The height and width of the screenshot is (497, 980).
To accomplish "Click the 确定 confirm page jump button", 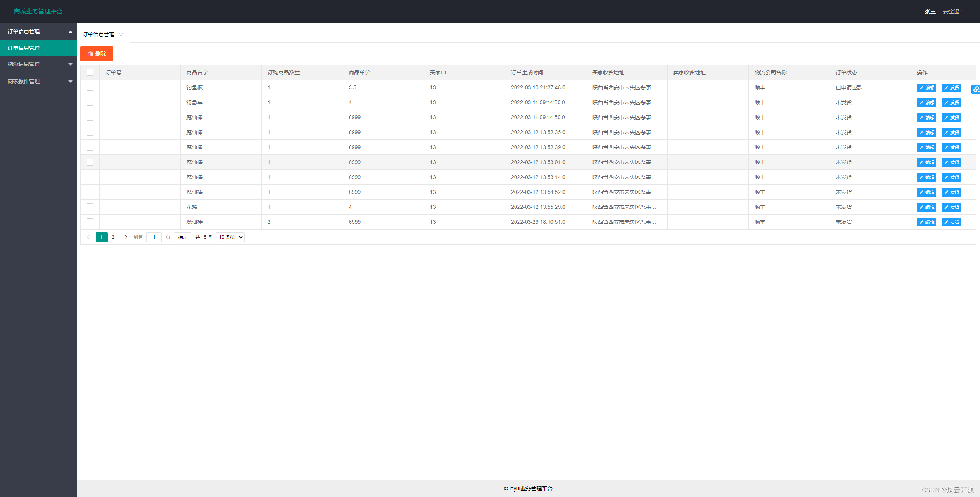I will pyautogui.click(x=183, y=237).
